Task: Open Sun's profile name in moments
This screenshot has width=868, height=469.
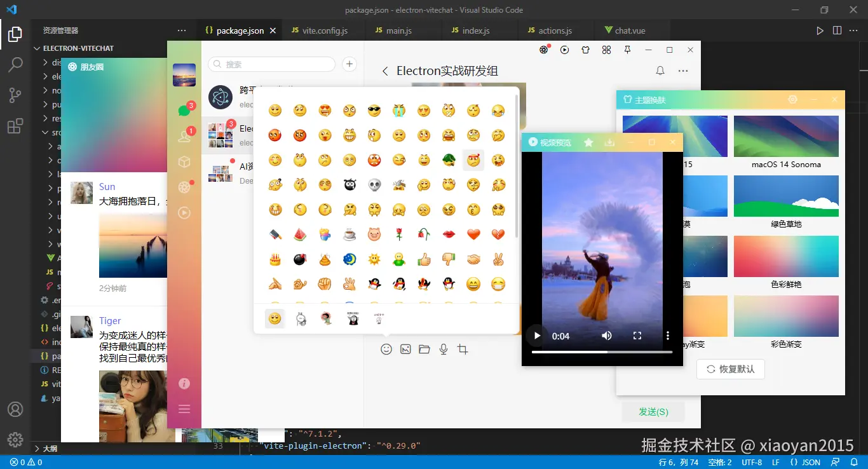Action: pyautogui.click(x=107, y=187)
